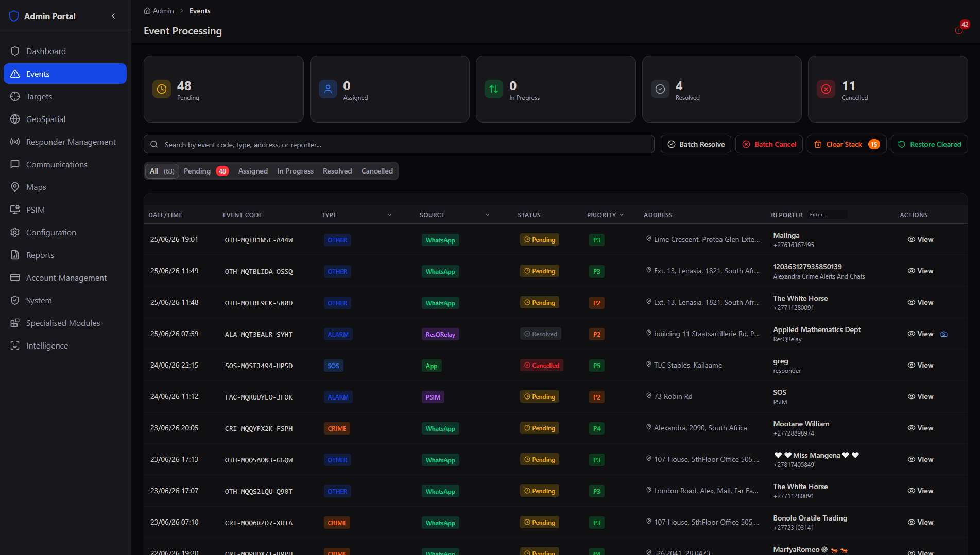Screen dimensions: 980x555
Task: Click the PSIM source badge
Action: [433, 397]
